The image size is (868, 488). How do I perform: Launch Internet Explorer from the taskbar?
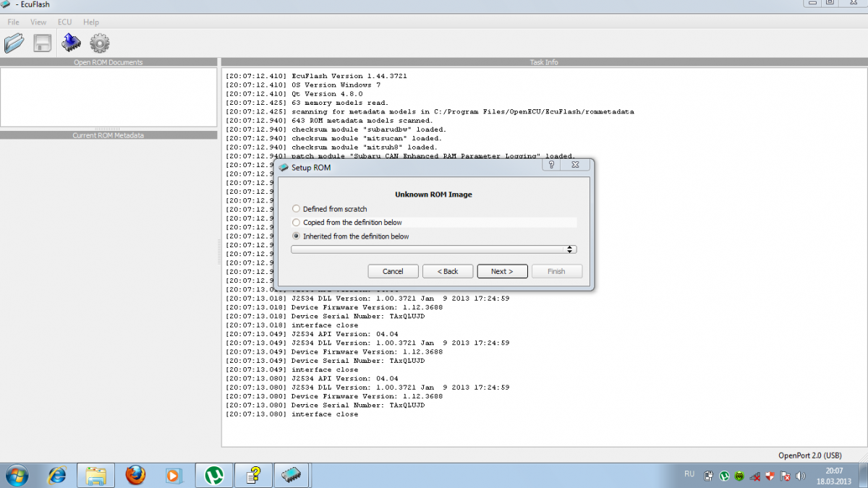tap(57, 475)
